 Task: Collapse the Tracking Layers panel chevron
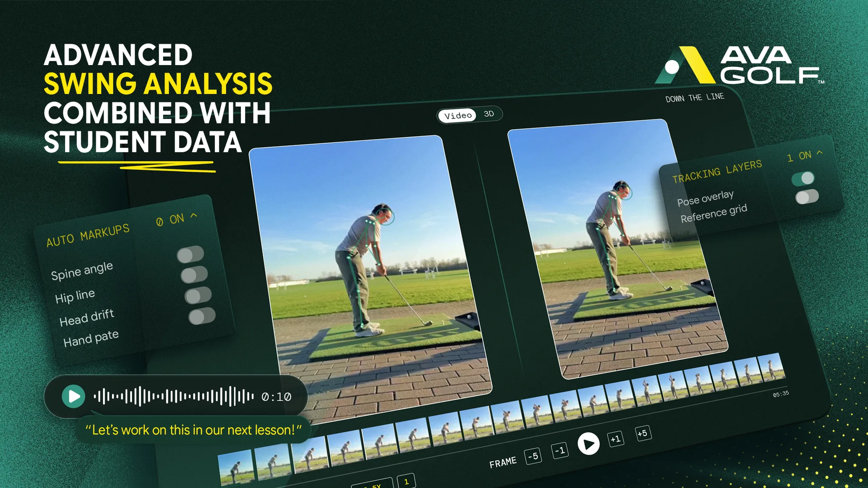[x=820, y=153]
